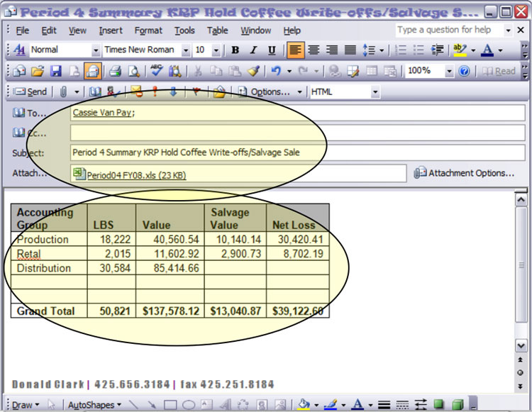
Task: Run Spelling and Grammar check
Action: pyautogui.click(x=157, y=71)
